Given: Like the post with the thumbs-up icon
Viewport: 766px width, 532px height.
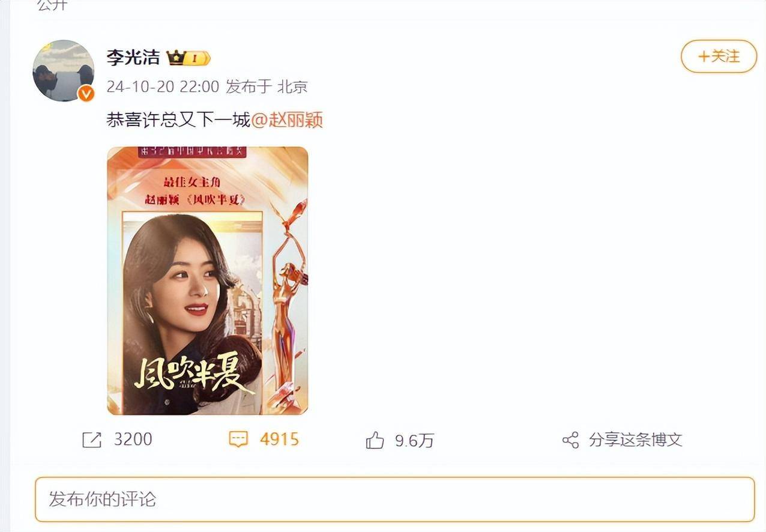Looking at the screenshot, I should (x=375, y=440).
